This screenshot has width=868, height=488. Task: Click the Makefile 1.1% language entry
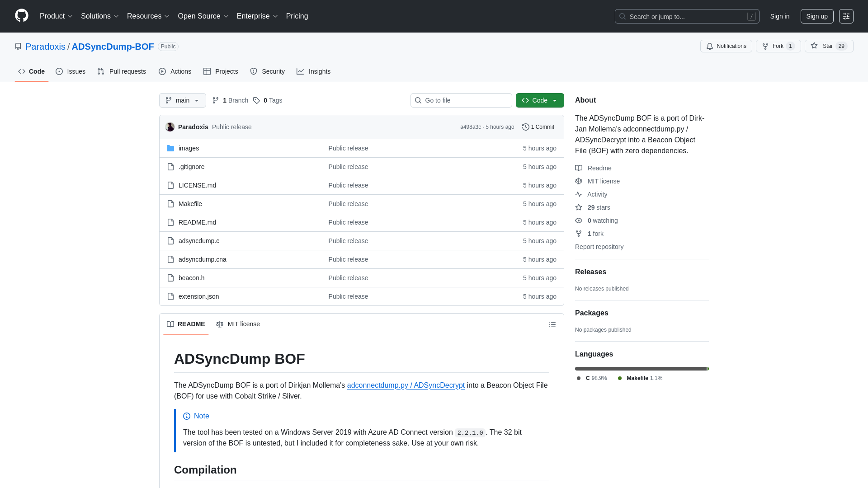coord(640,378)
